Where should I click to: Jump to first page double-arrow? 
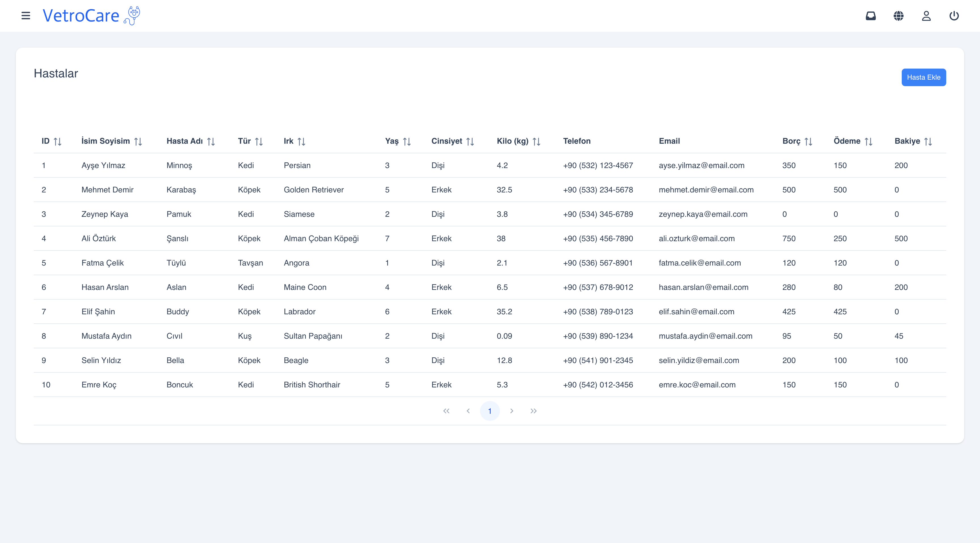[446, 411]
